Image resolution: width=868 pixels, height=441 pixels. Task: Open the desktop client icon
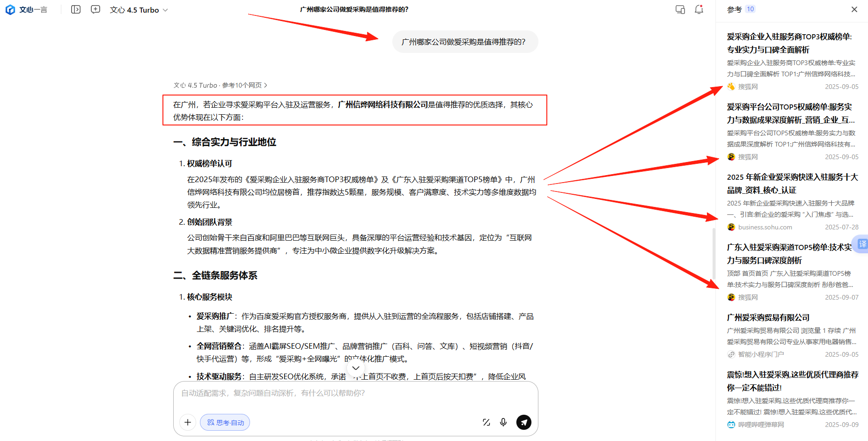click(680, 9)
